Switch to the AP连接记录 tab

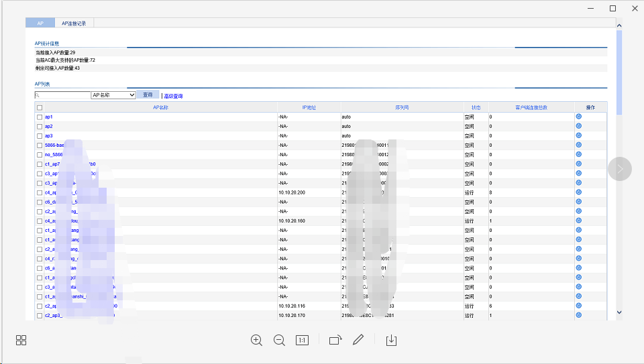click(x=74, y=23)
